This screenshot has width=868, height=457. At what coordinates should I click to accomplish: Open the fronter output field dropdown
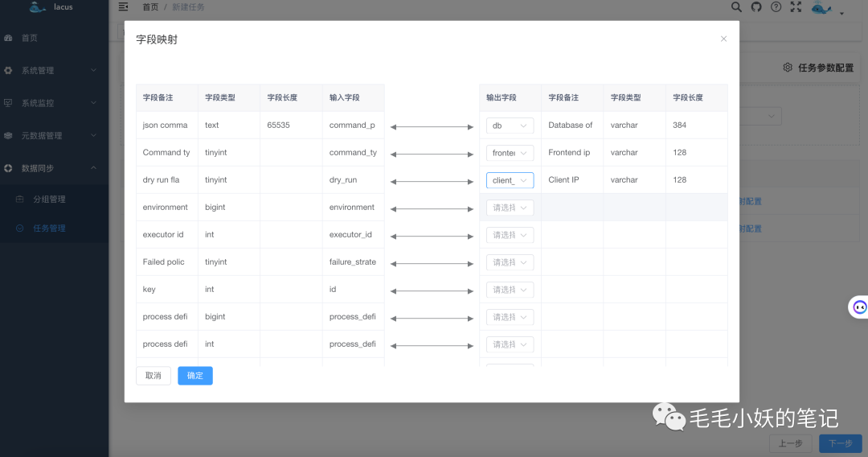tap(510, 153)
